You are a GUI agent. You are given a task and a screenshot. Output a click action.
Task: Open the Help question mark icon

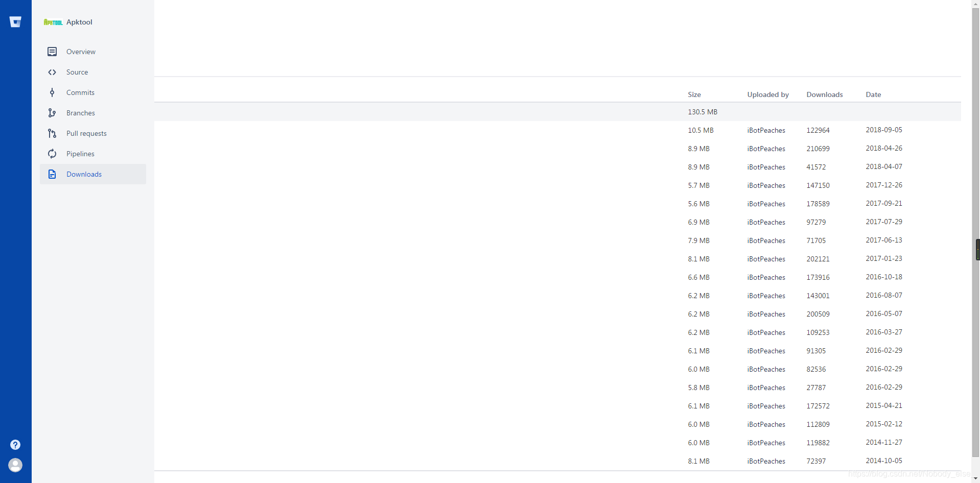[15, 445]
